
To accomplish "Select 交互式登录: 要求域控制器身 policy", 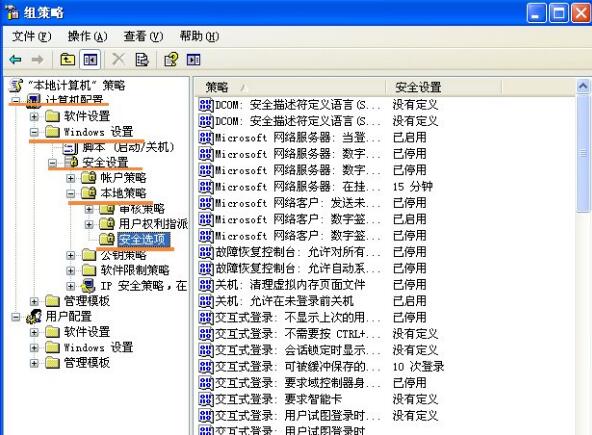I will coord(289,383).
